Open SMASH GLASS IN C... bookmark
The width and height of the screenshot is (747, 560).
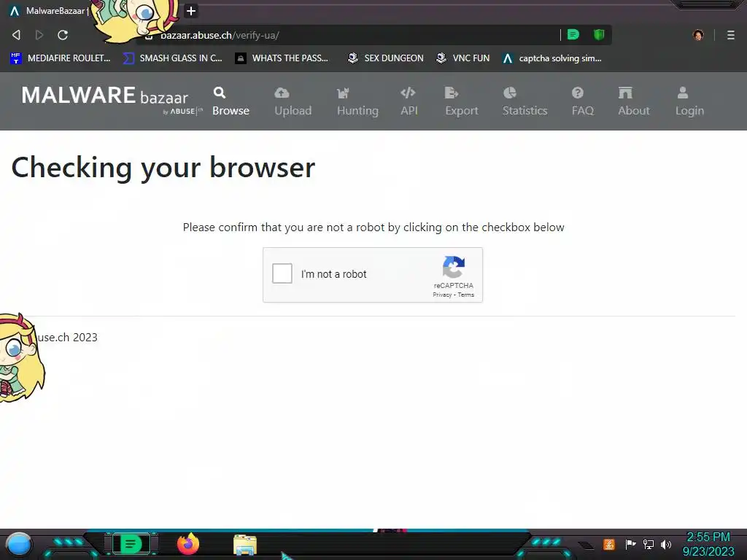pyautogui.click(x=172, y=58)
